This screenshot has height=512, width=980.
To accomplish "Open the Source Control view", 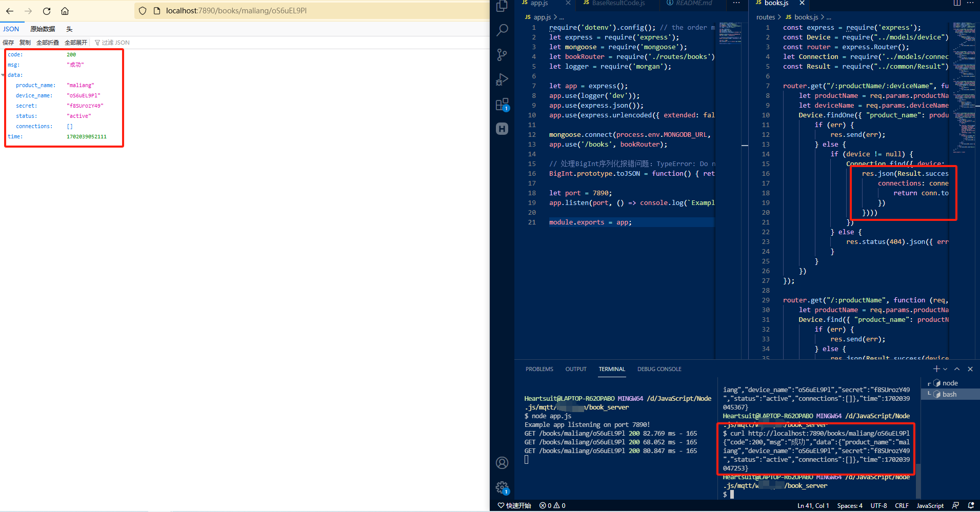I will pos(502,55).
